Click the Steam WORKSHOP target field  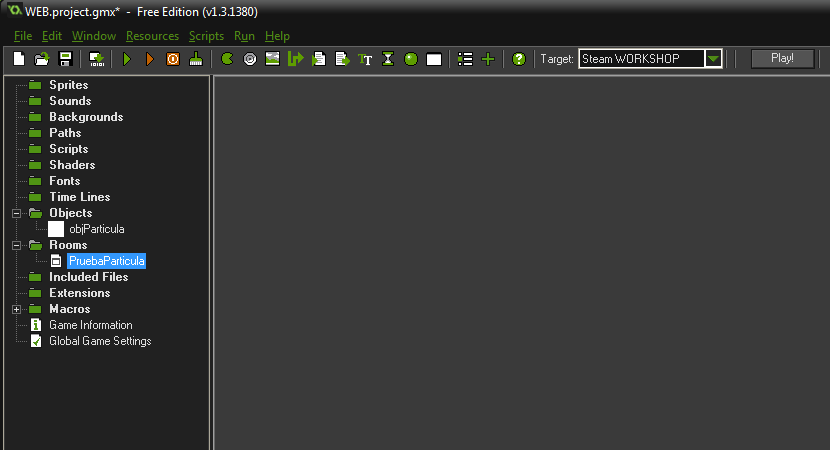point(642,59)
